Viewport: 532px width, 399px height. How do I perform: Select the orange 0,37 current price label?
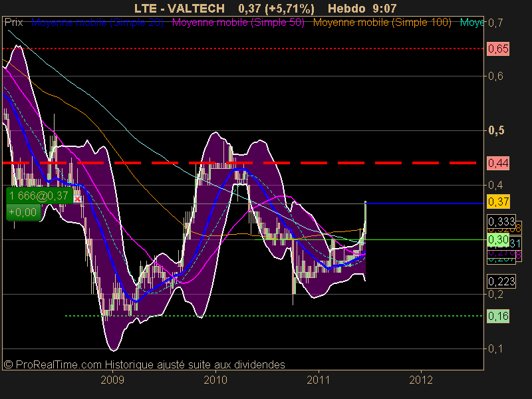coord(498,202)
